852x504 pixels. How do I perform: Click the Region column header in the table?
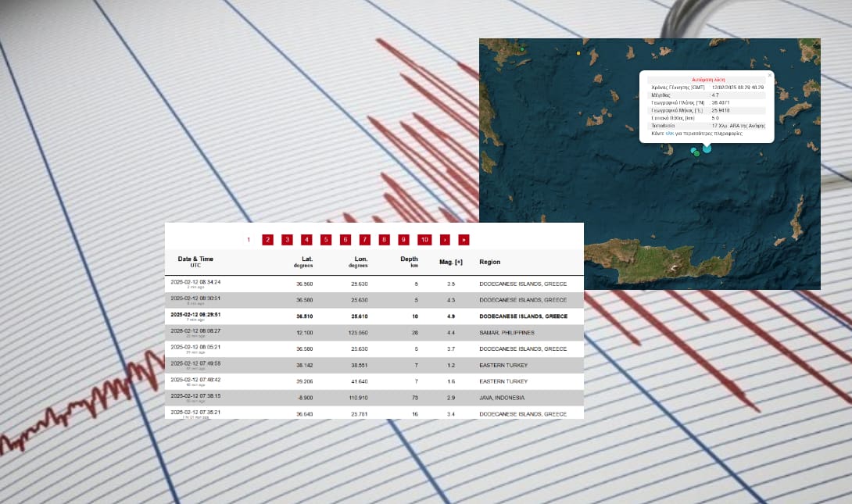point(489,262)
